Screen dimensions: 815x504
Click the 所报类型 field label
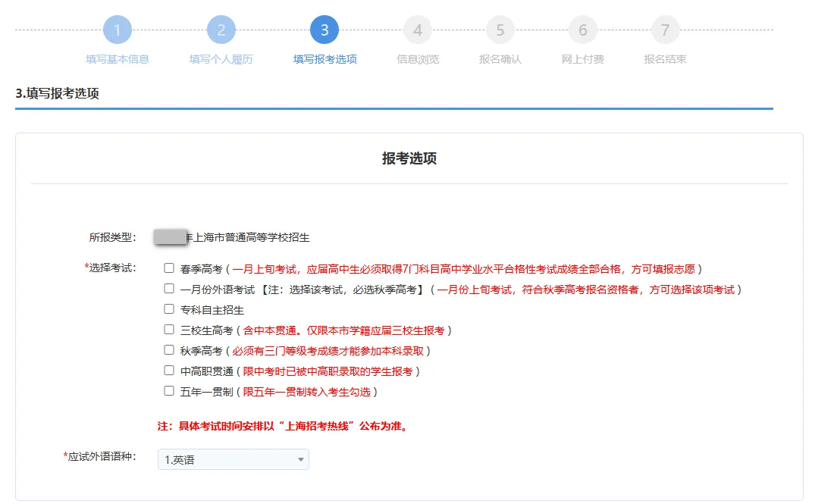point(112,237)
